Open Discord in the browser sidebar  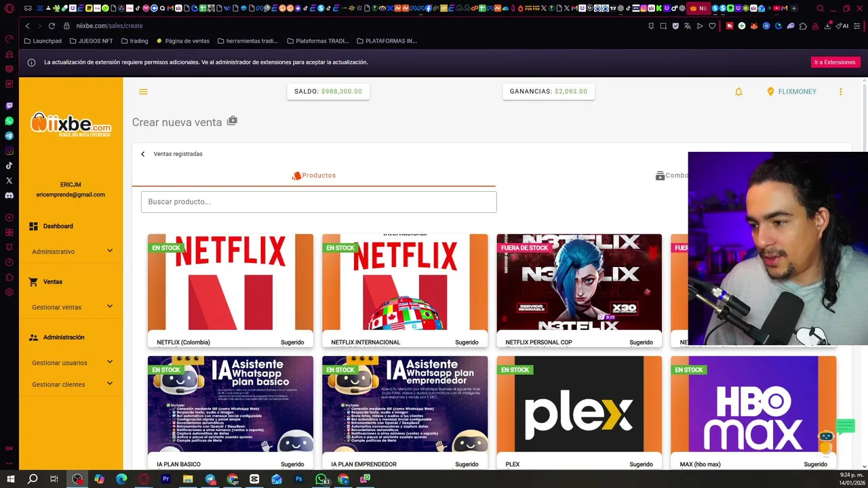(x=9, y=195)
